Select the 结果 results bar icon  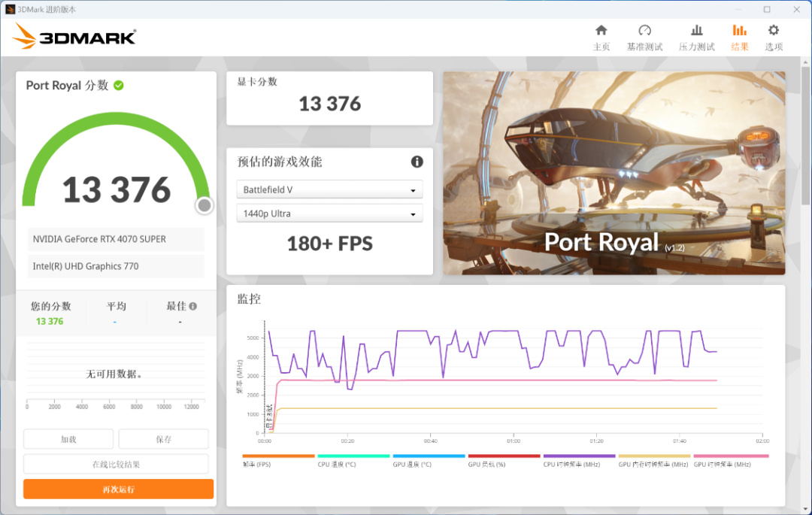point(739,30)
